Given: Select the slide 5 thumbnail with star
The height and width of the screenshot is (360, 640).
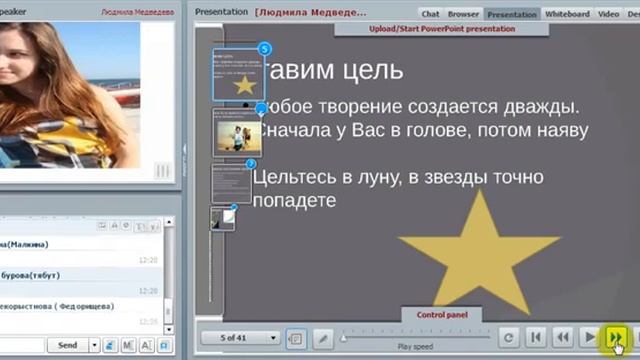Looking at the screenshot, I should [238, 74].
